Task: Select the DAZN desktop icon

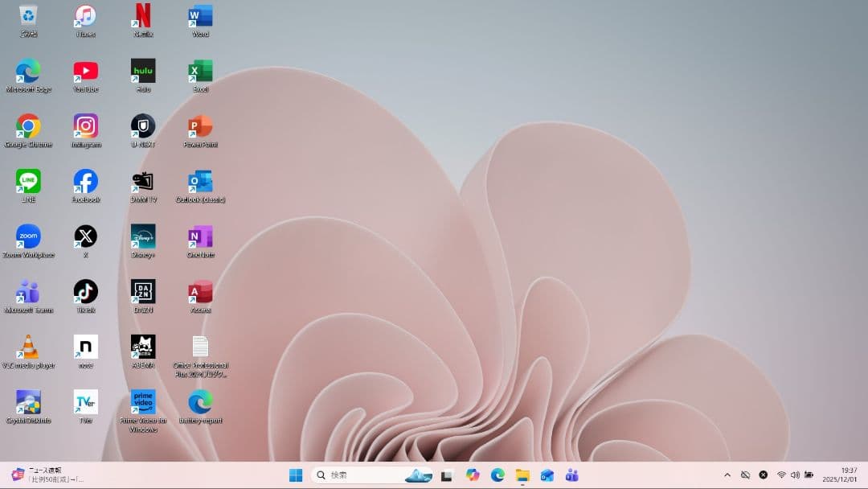Action: [143, 291]
